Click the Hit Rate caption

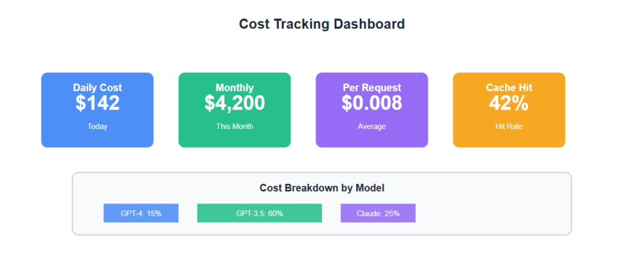pyautogui.click(x=509, y=127)
